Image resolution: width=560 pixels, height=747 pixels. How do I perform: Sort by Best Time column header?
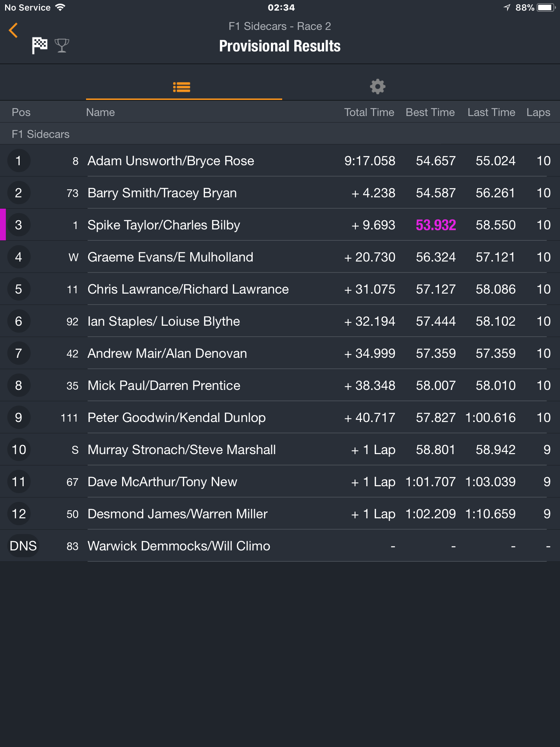tap(430, 112)
